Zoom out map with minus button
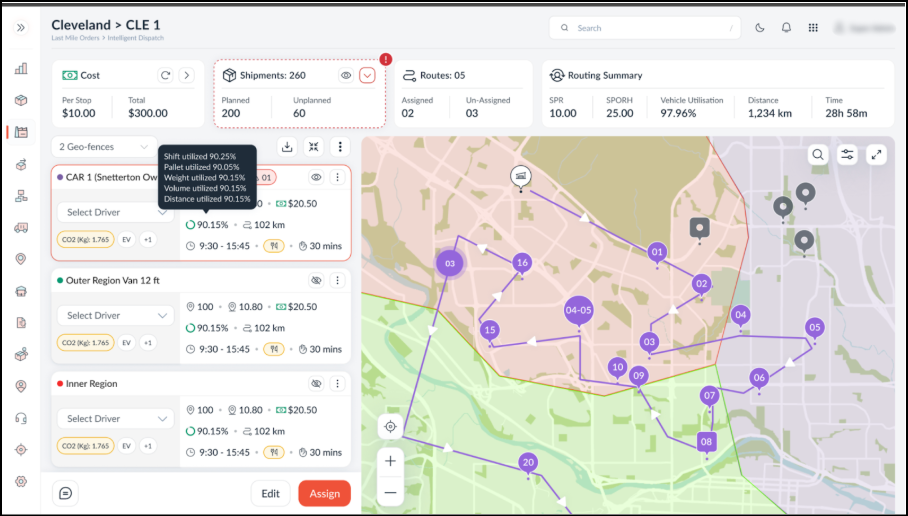The width and height of the screenshot is (908, 516). coord(390,493)
